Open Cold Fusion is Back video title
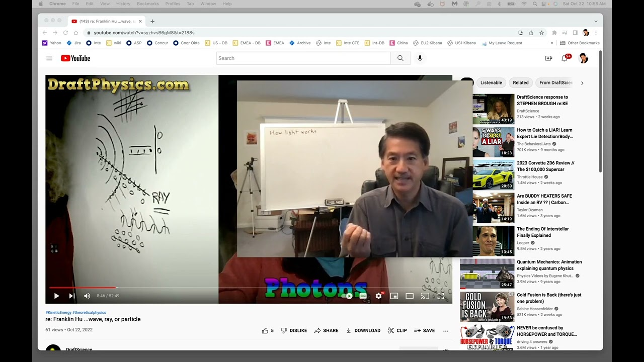This screenshot has height=362, width=644. 549,298
